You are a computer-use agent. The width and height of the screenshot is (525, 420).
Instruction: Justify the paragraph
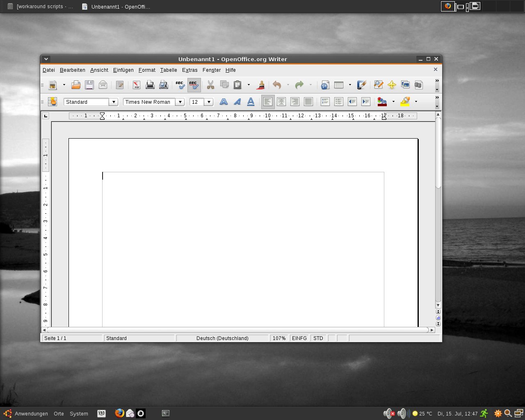(308, 102)
